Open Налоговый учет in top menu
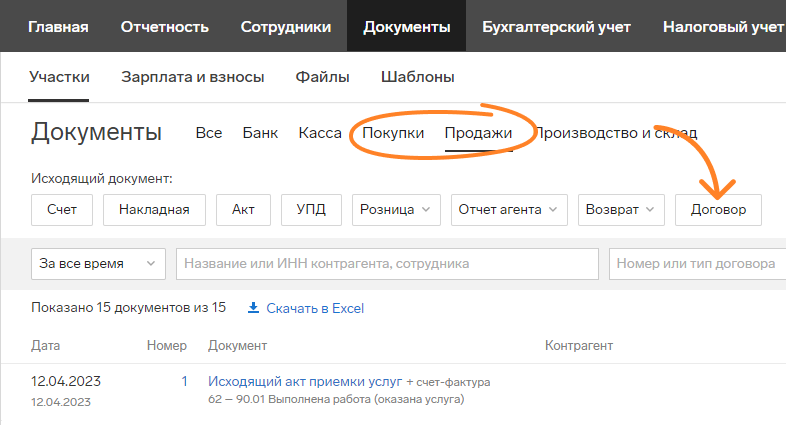The height and width of the screenshot is (425, 786). pos(724,27)
